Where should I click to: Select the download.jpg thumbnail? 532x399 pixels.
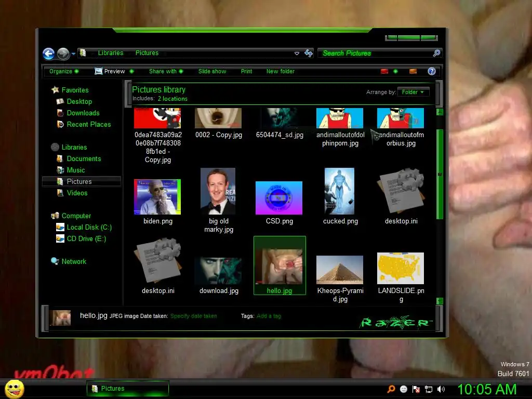pos(218,271)
